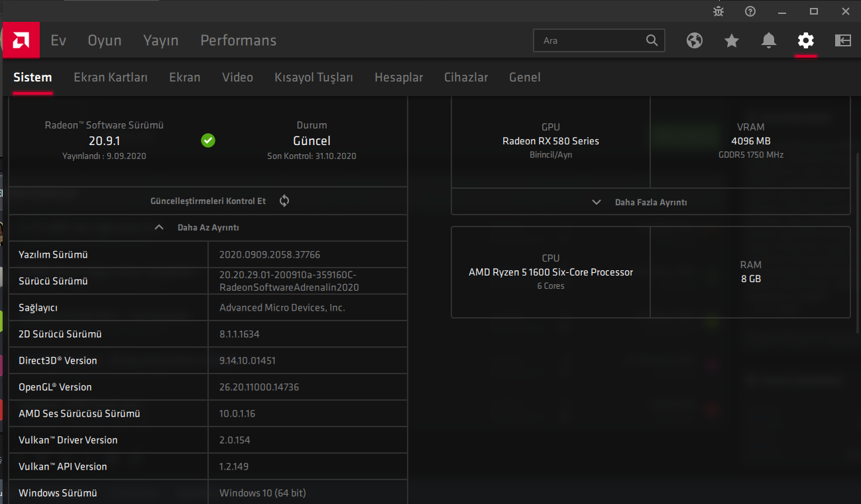
Task: Switch to the Video tab
Action: click(237, 77)
